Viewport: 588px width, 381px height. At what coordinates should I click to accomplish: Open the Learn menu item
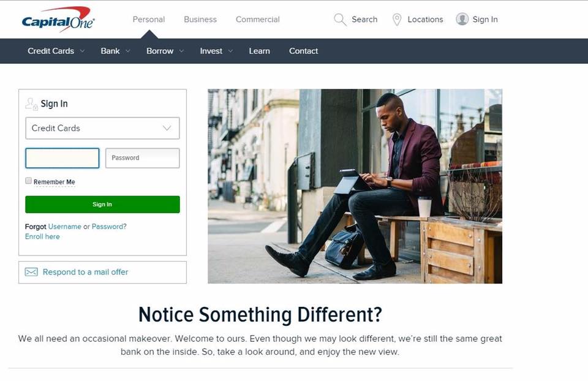click(x=260, y=51)
